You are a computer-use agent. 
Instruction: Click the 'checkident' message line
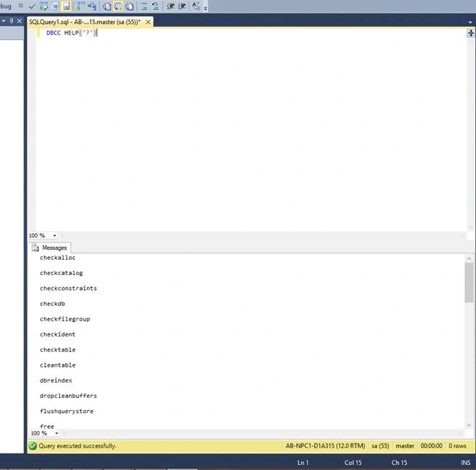58,334
